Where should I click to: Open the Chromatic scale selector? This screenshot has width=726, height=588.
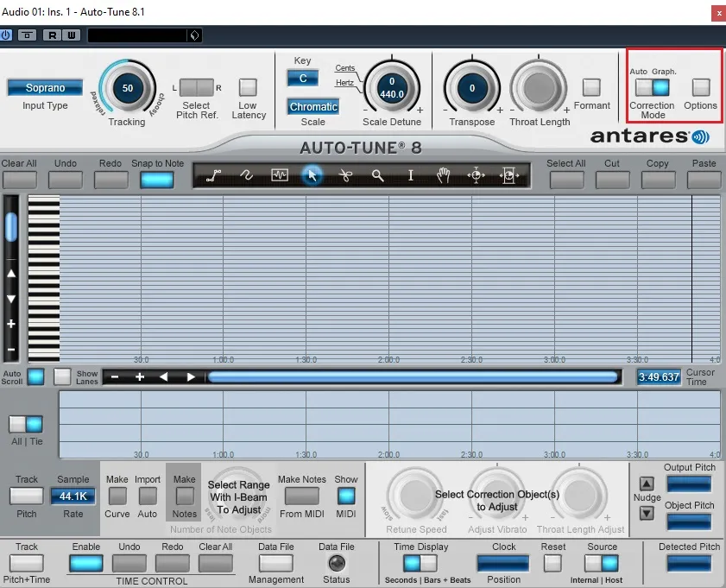point(312,106)
